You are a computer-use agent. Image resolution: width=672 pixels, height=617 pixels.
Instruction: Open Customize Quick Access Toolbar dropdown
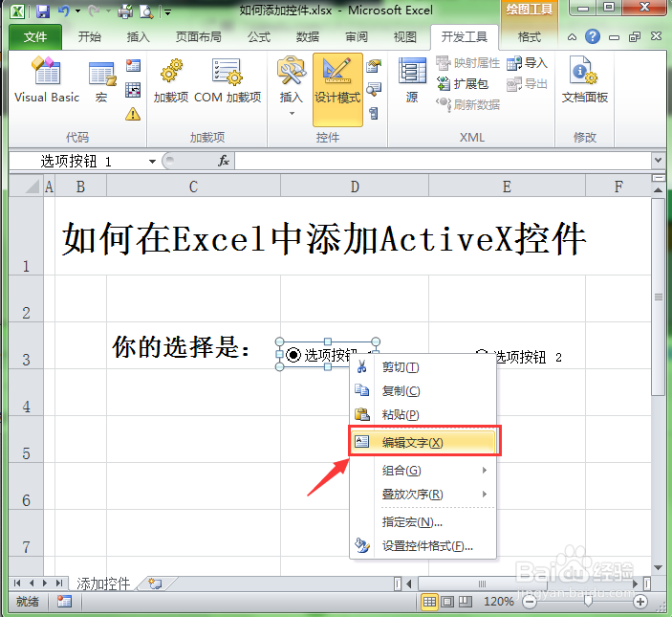coord(167,12)
